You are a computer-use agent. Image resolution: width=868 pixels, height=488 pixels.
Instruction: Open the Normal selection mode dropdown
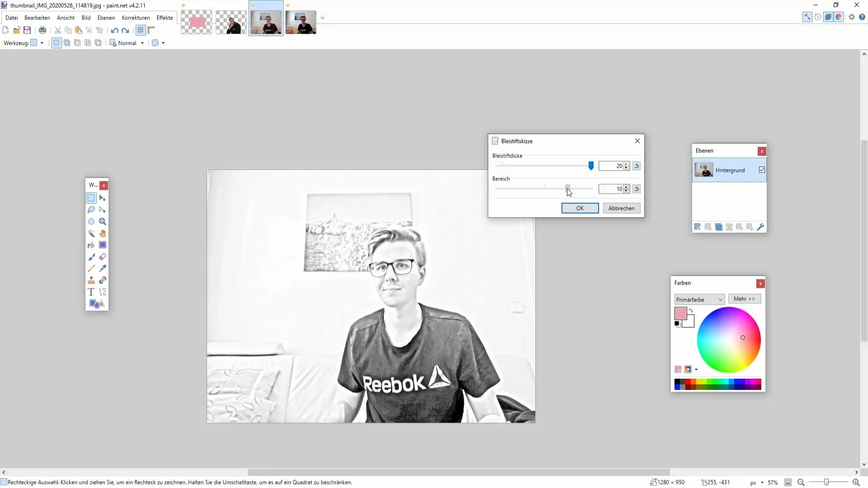point(142,43)
